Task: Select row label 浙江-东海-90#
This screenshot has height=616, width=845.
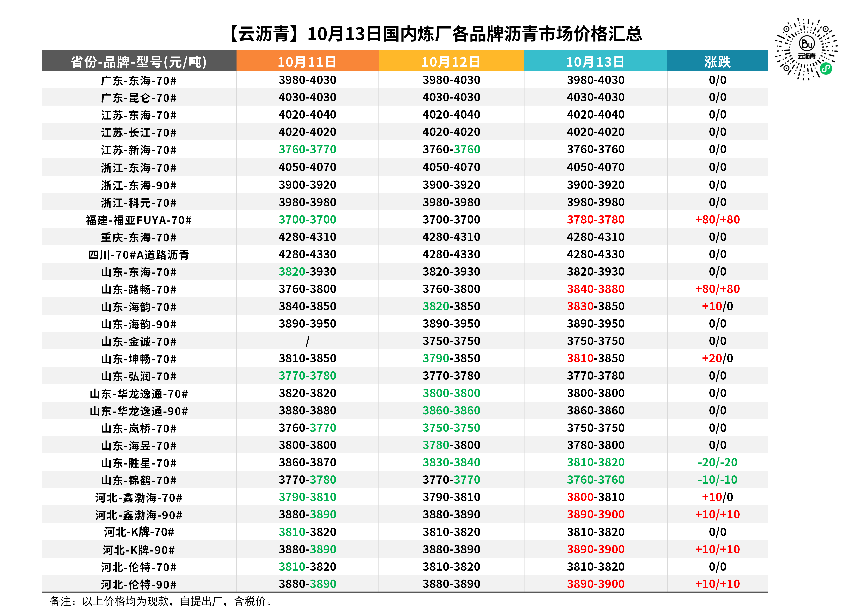Action: [x=139, y=185]
